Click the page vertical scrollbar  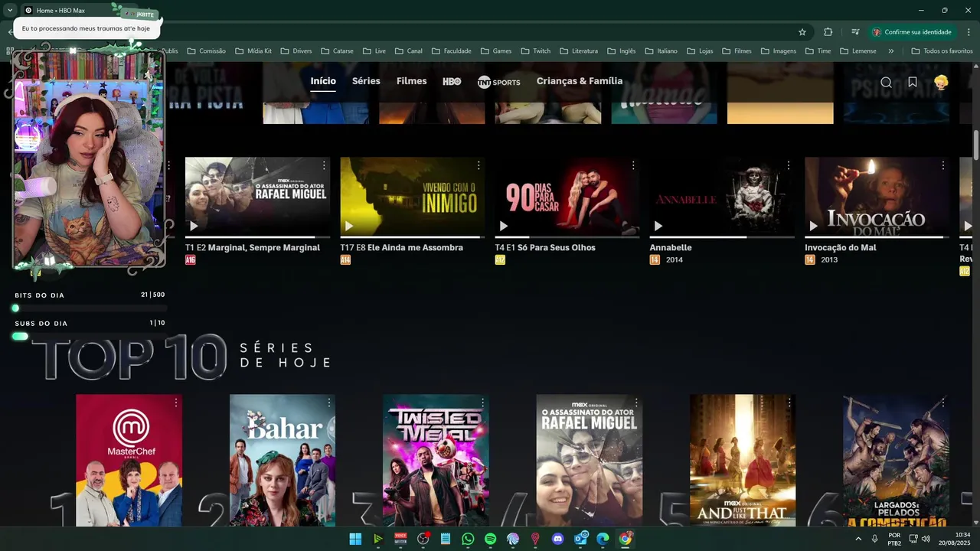click(975, 145)
